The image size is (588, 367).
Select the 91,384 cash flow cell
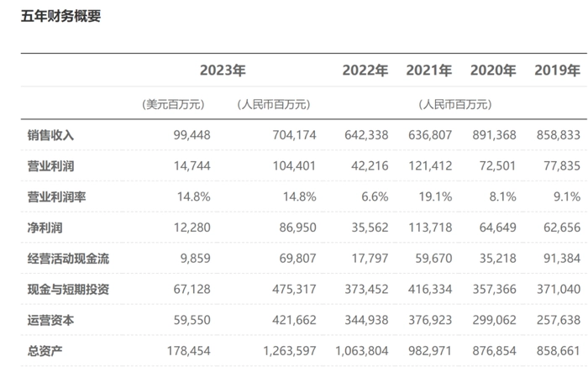562,259
